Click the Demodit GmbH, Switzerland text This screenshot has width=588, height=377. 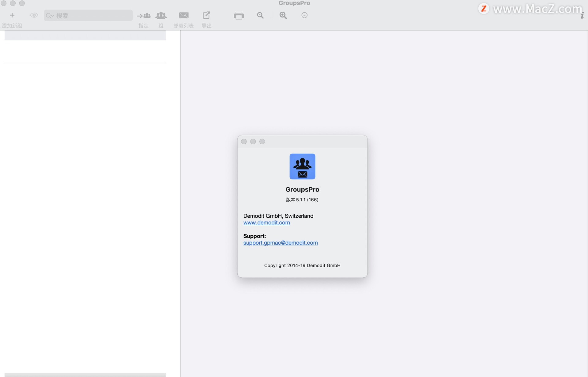(278, 216)
